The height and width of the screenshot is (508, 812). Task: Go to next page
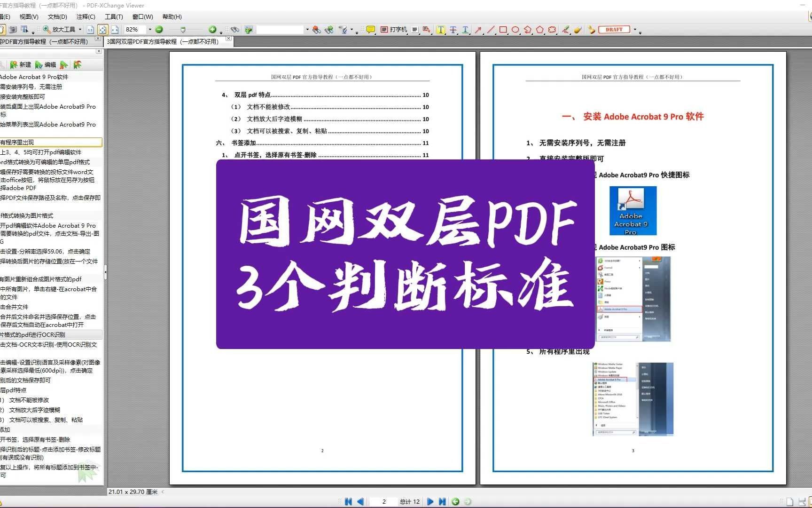pos(430,501)
